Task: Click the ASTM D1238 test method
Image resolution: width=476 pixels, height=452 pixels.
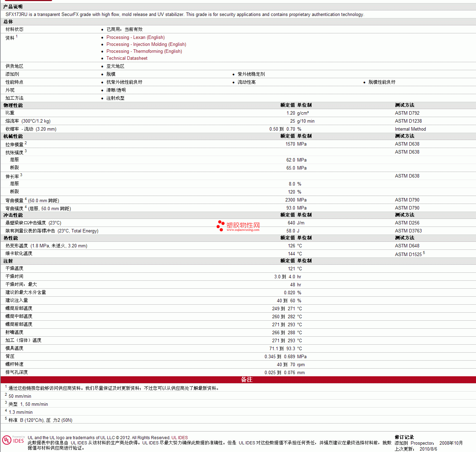Action: [408, 121]
